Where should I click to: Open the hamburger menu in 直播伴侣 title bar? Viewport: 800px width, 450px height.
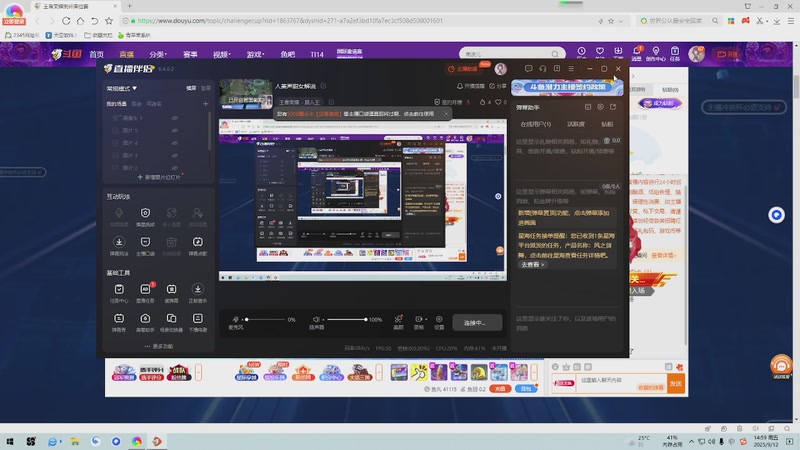tap(571, 68)
